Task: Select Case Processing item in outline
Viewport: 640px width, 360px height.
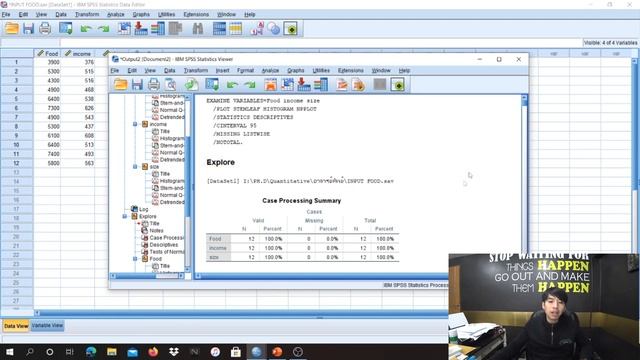Action: (167, 238)
